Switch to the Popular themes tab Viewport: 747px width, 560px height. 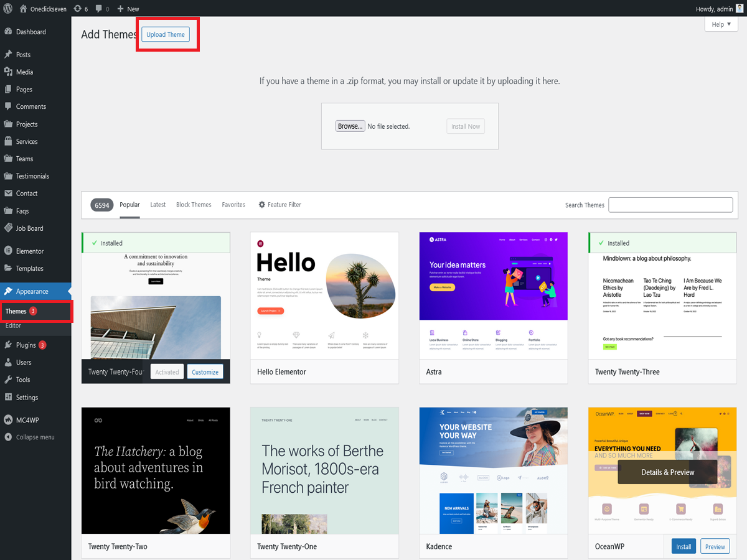pos(129,205)
